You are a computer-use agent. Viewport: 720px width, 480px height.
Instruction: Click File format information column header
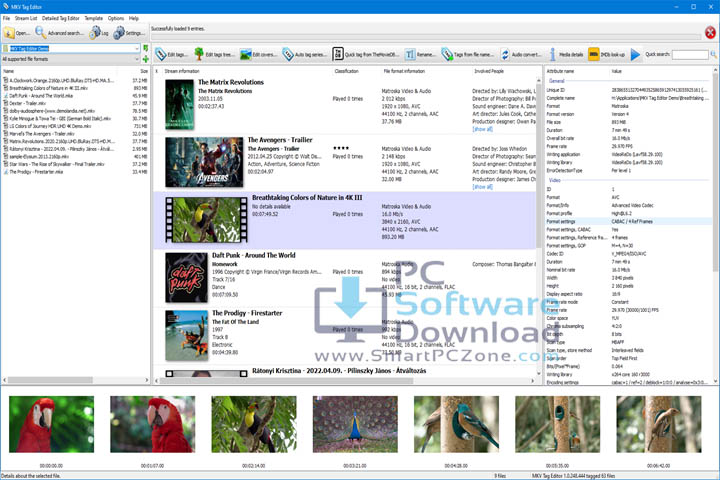click(x=404, y=71)
